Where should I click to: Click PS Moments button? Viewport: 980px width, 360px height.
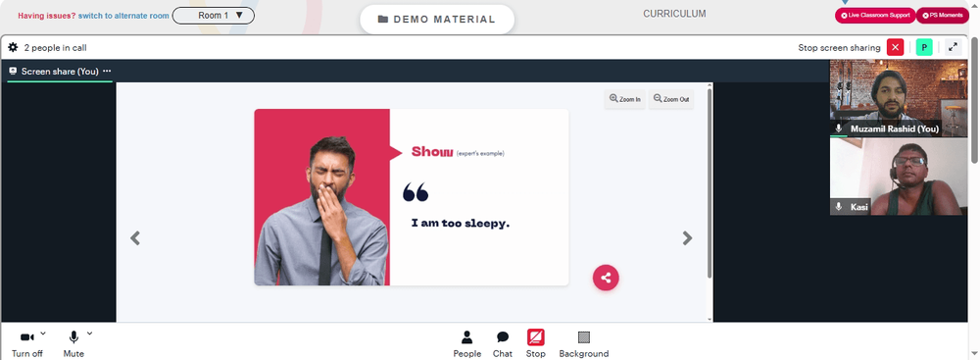pos(943,15)
